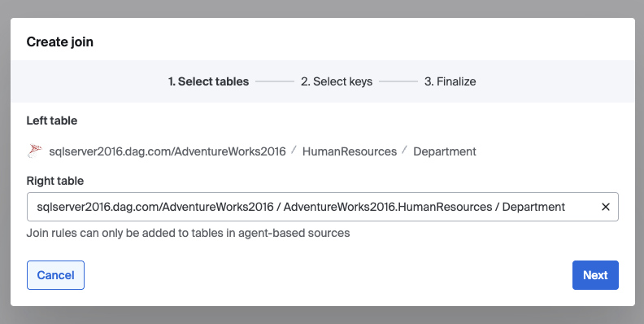
Task: Click the Right table label
Action: point(55,181)
